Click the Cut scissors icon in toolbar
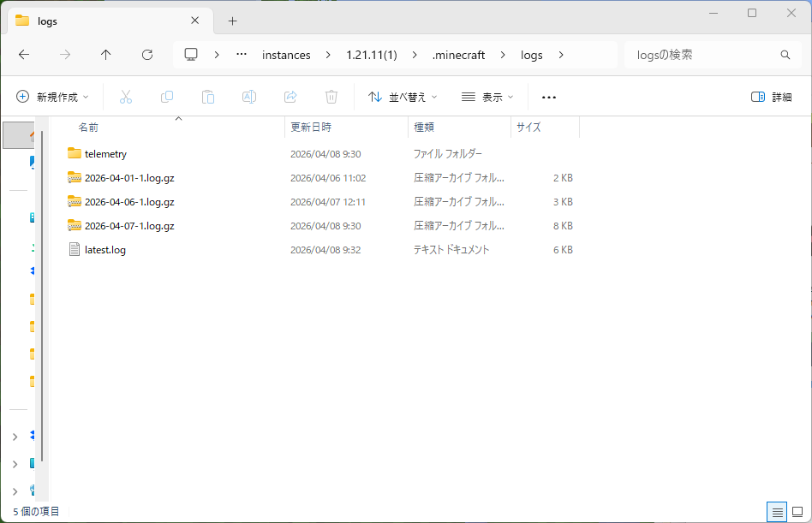Screen dimensions: 812x523 click(x=126, y=97)
